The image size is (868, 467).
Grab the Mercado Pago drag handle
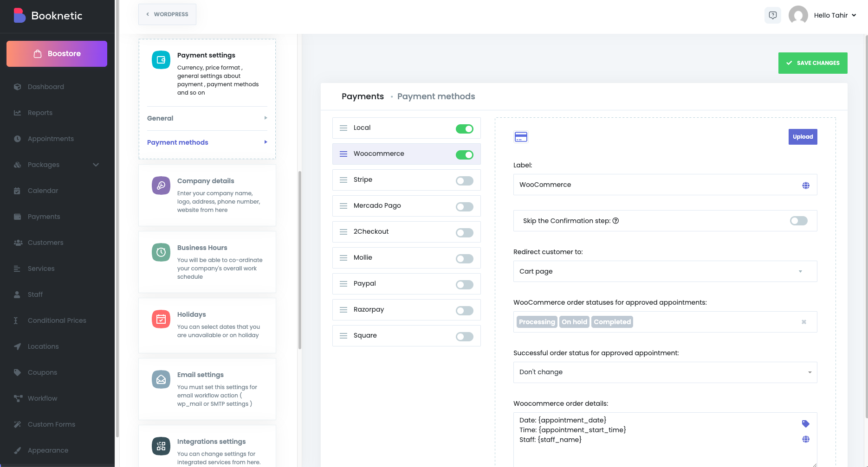343,206
